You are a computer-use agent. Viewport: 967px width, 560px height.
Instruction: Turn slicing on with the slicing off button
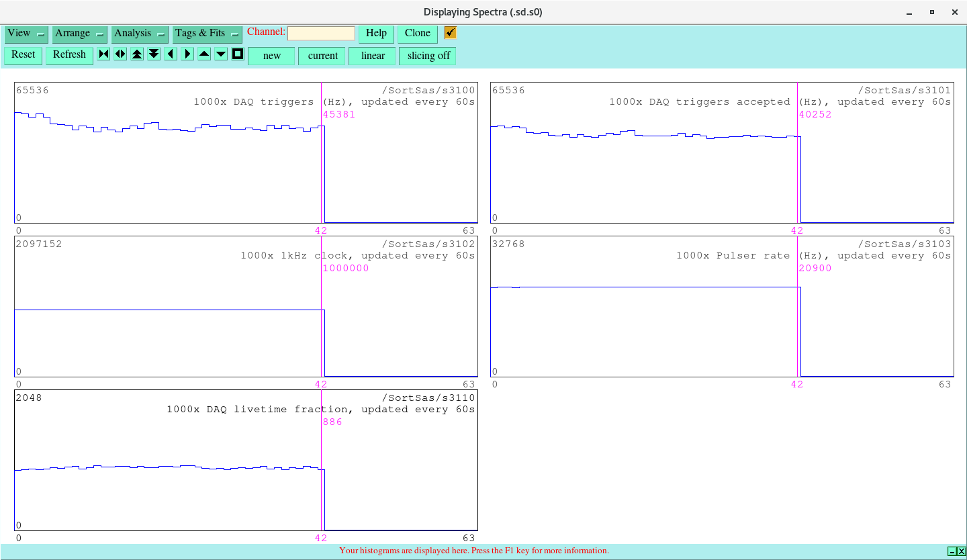(427, 56)
